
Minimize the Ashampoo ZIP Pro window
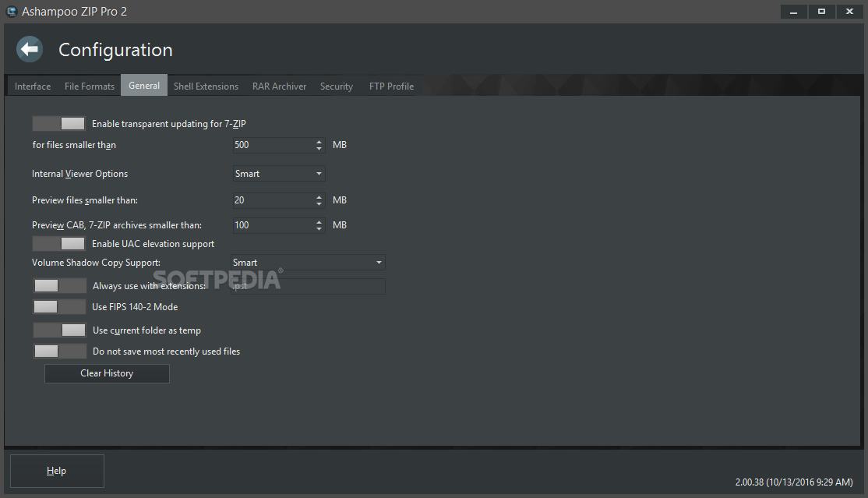click(x=794, y=12)
